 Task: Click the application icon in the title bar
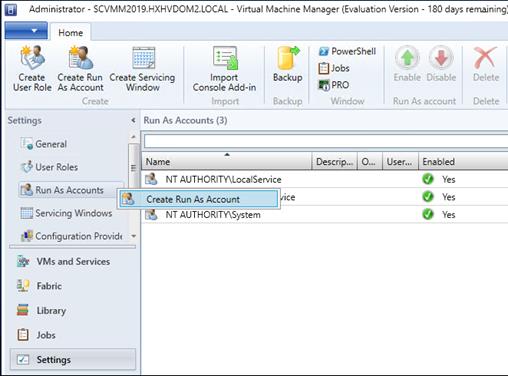[11, 9]
